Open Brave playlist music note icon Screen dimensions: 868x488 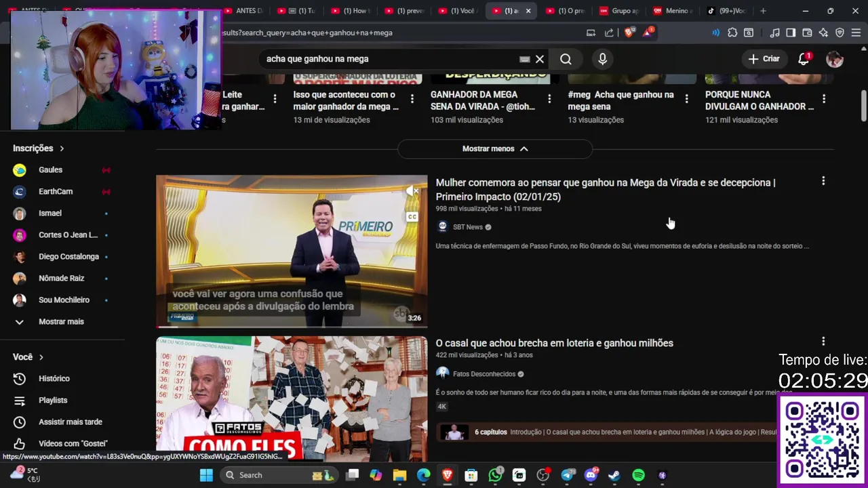click(775, 33)
